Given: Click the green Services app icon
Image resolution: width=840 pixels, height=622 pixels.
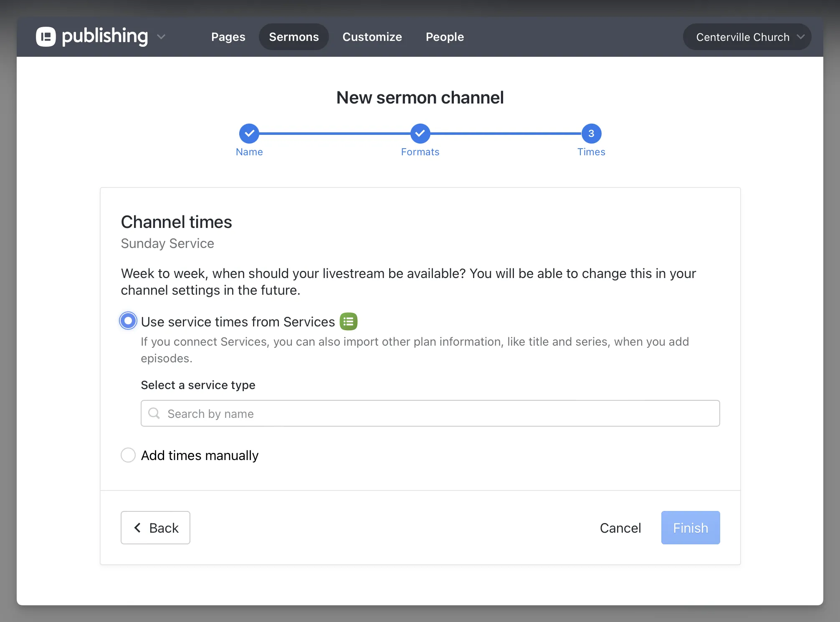Looking at the screenshot, I should (349, 321).
